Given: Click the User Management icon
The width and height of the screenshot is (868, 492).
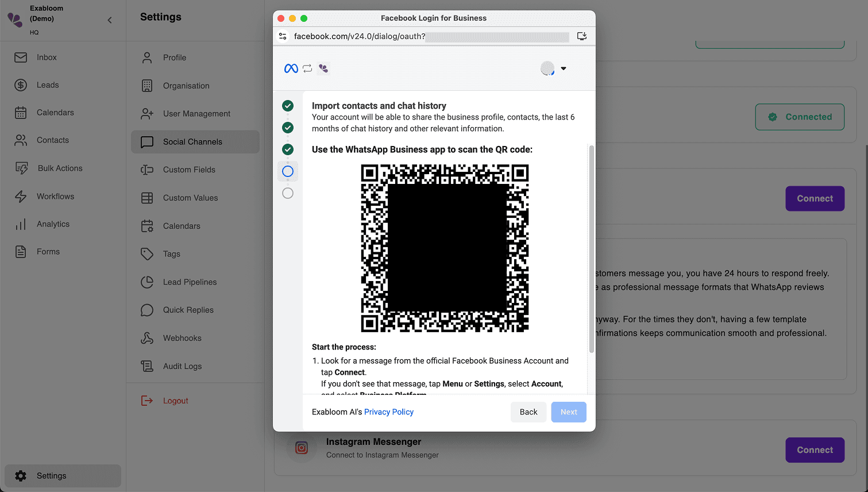Looking at the screenshot, I should click(x=147, y=114).
